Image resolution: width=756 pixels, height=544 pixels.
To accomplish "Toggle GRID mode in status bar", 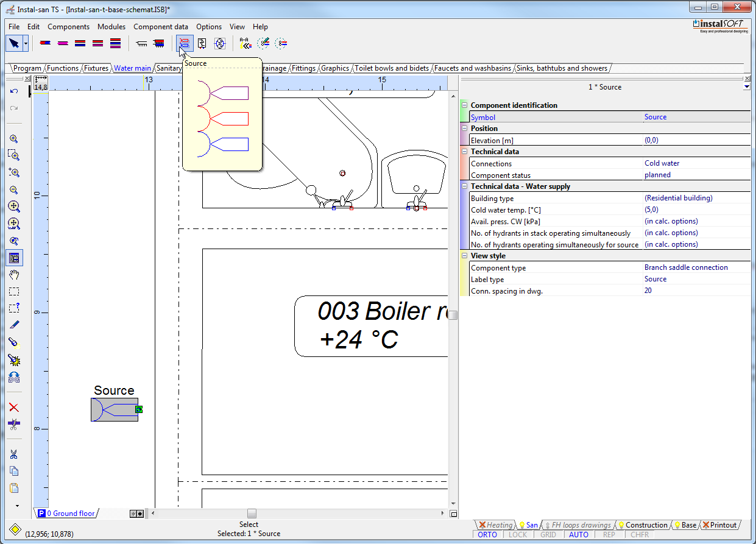I will point(548,535).
